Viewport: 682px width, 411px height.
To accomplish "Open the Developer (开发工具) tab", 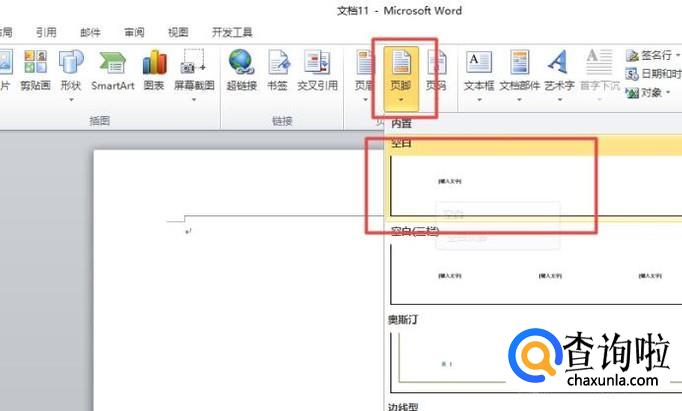I will (x=232, y=32).
